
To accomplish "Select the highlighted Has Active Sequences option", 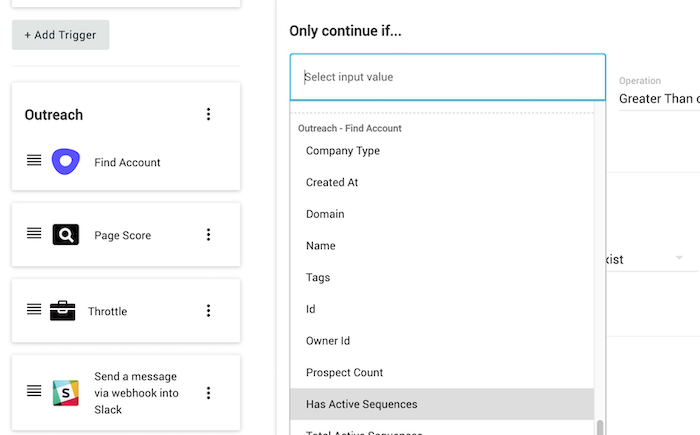I will coord(442,404).
